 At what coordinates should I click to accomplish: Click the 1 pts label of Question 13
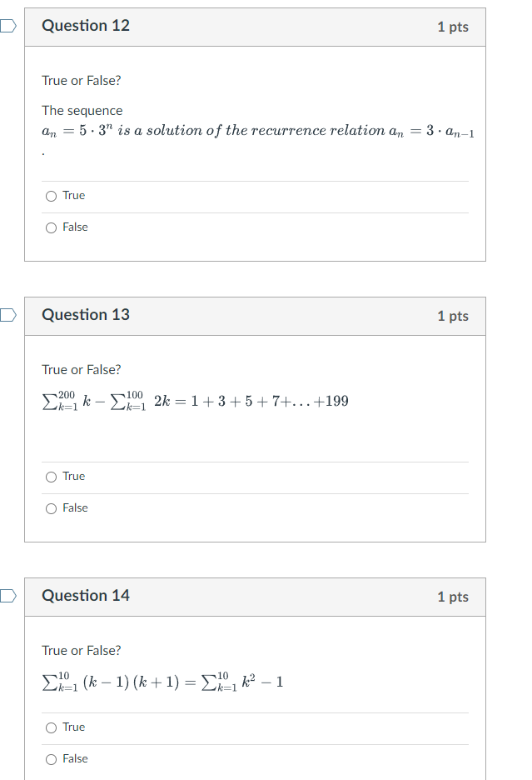452,316
